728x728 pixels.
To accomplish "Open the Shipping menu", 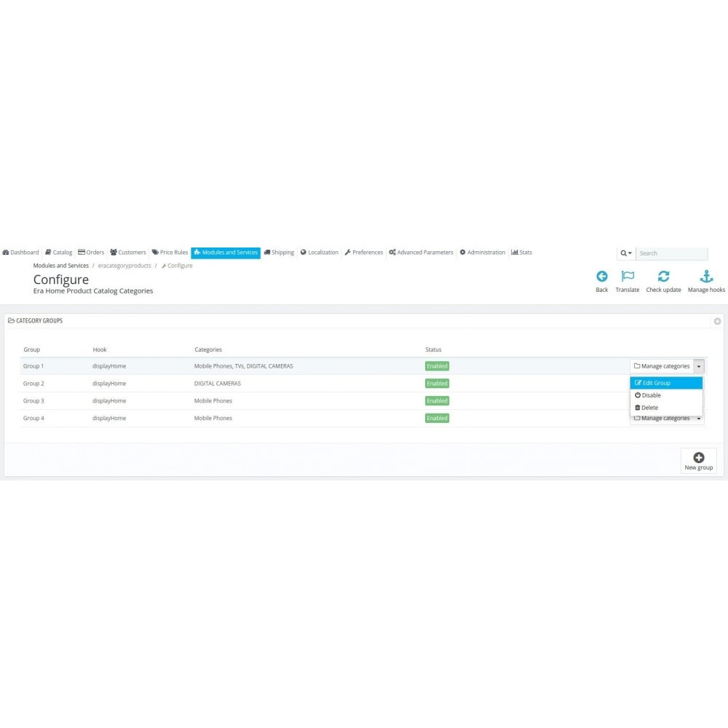I will (279, 253).
